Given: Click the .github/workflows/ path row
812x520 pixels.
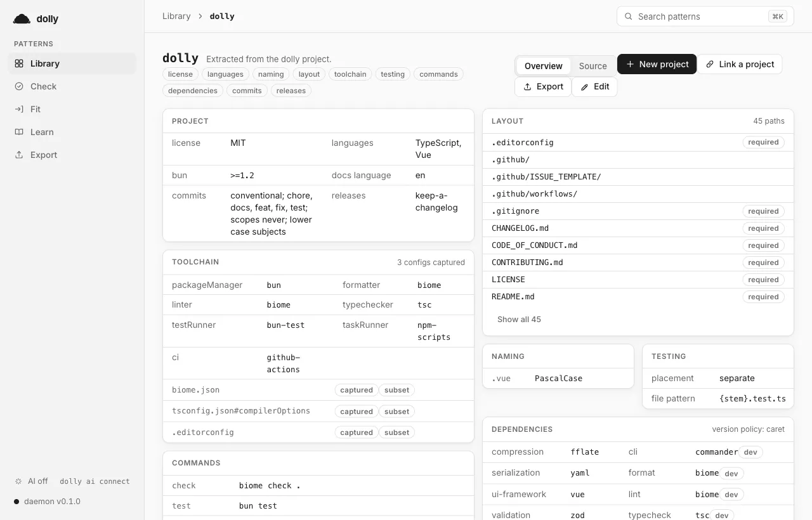Looking at the screenshot, I should point(638,194).
